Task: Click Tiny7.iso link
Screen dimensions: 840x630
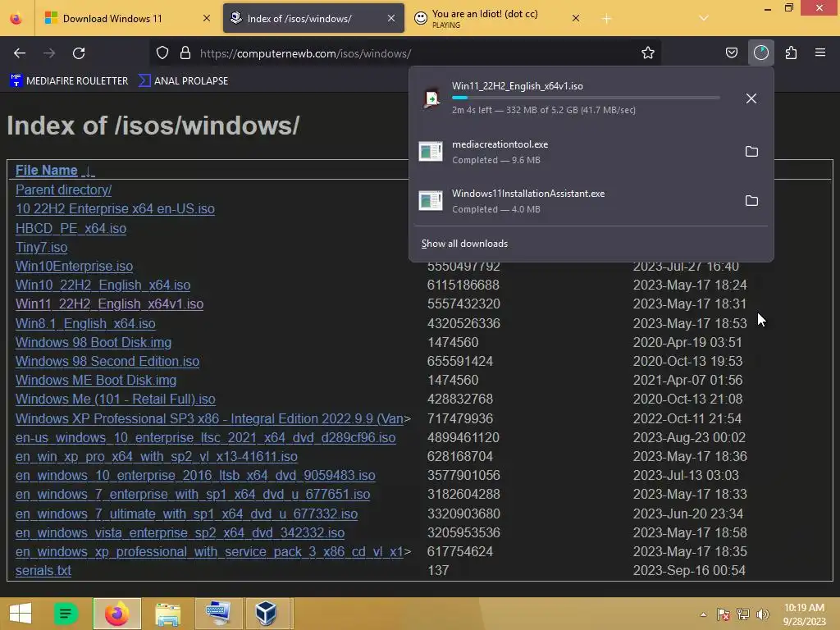Action: click(41, 248)
